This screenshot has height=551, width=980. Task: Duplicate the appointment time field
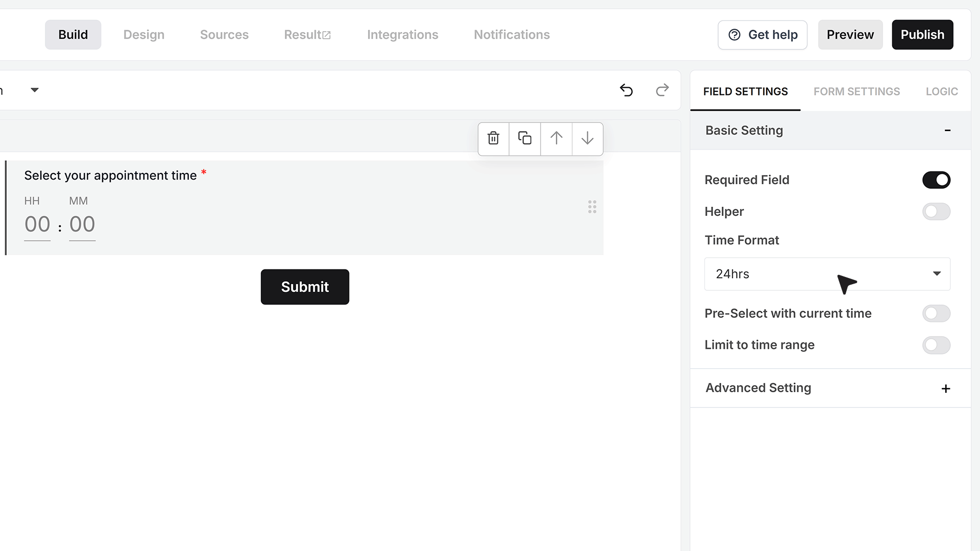click(525, 138)
